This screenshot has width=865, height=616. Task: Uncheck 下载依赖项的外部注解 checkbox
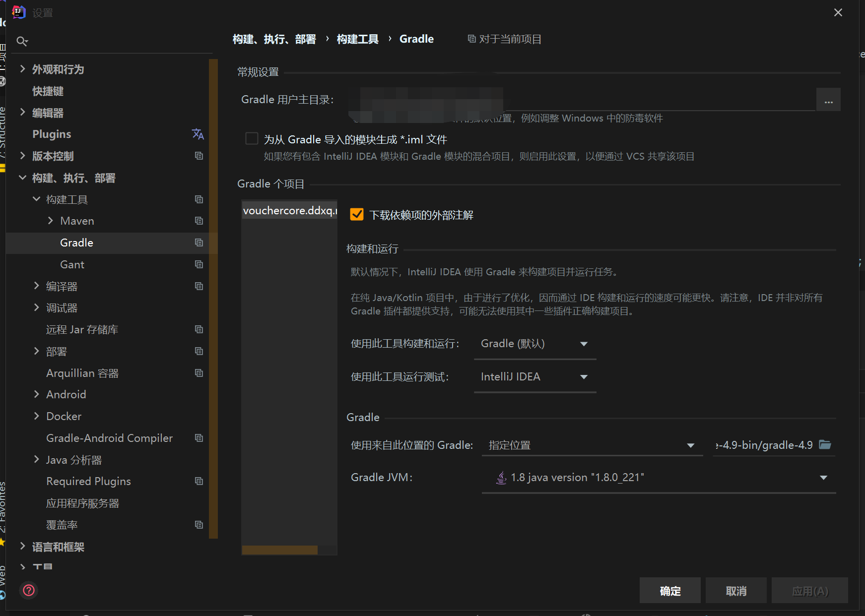tap(357, 214)
